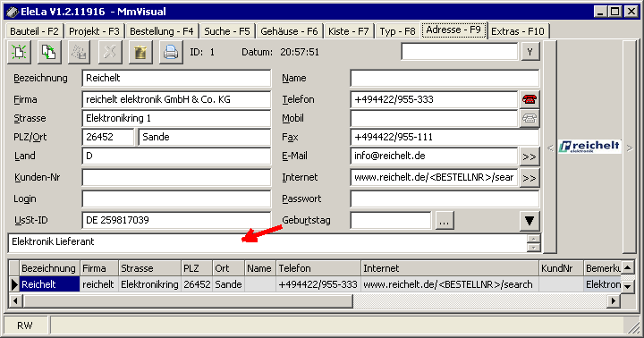Click the archive box toolbar icon
Screen dimensions: 644x338
click(x=140, y=52)
